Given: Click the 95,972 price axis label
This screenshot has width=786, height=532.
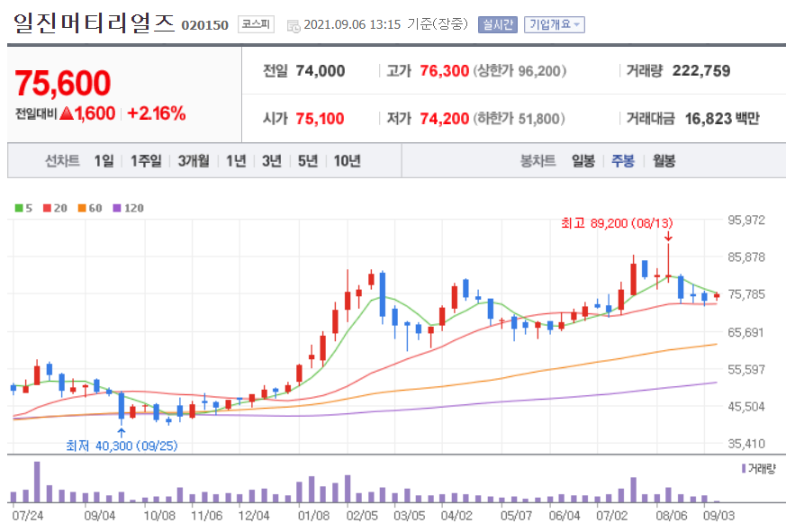Looking at the screenshot, I should 746,221.
